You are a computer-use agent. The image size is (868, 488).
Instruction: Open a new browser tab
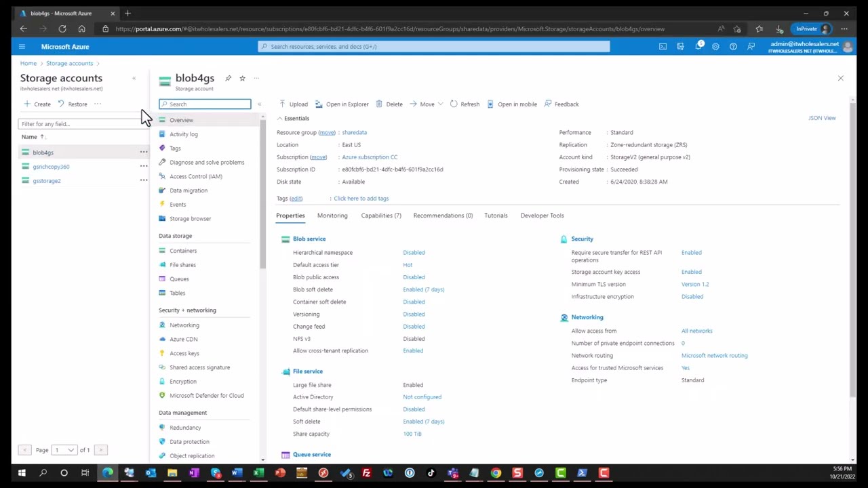point(127,14)
